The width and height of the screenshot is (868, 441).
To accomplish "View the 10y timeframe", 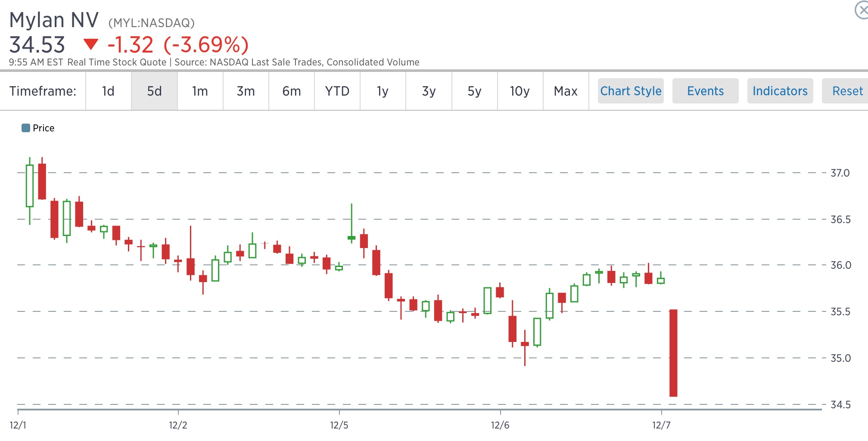I will (x=520, y=91).
